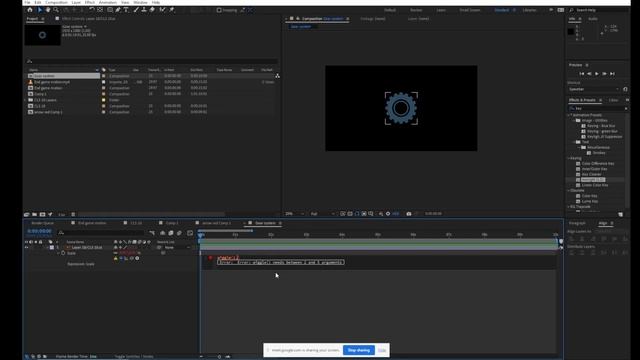640x360 pixels.
Task: Select the Keylight effect in Effects list
Action: [593, 180]
